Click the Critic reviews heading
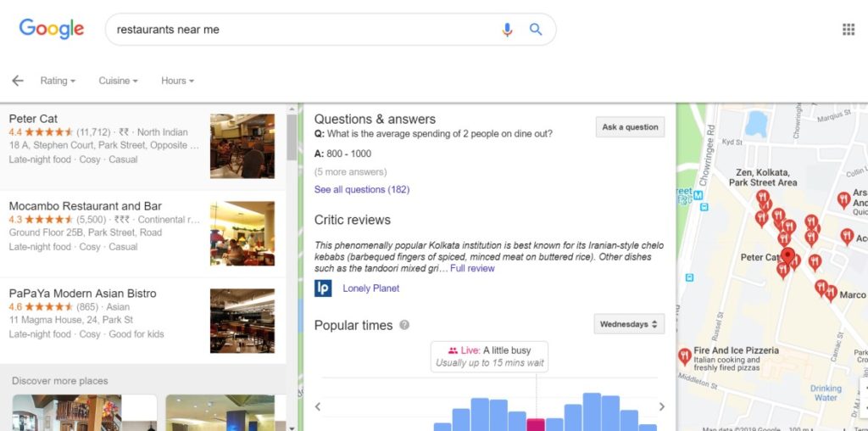 353,220
